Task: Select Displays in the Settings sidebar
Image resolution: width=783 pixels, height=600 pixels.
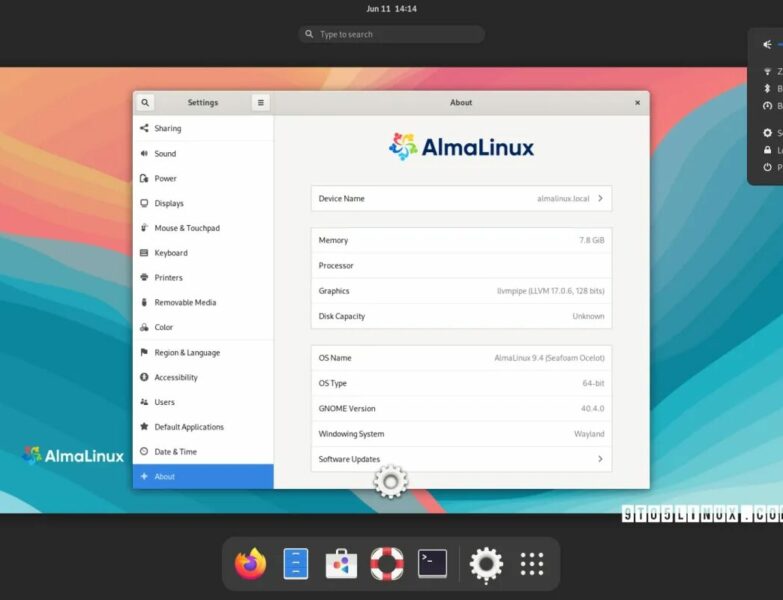Action: [x=203, y=203]
